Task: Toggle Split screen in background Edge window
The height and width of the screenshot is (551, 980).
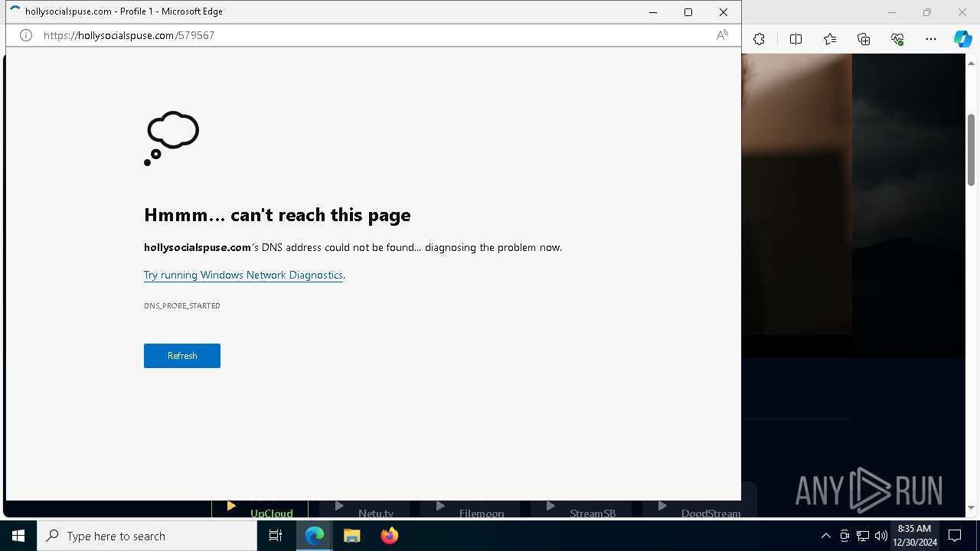Action: pos(795,39)
